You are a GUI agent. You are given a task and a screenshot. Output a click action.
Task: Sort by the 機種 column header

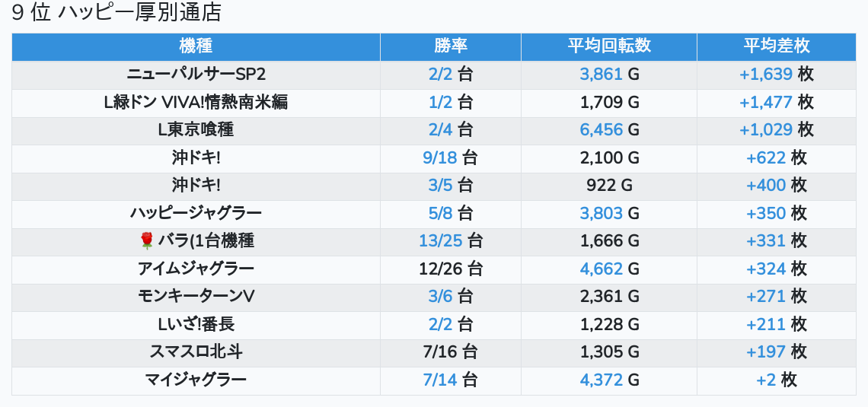point(196,46)
